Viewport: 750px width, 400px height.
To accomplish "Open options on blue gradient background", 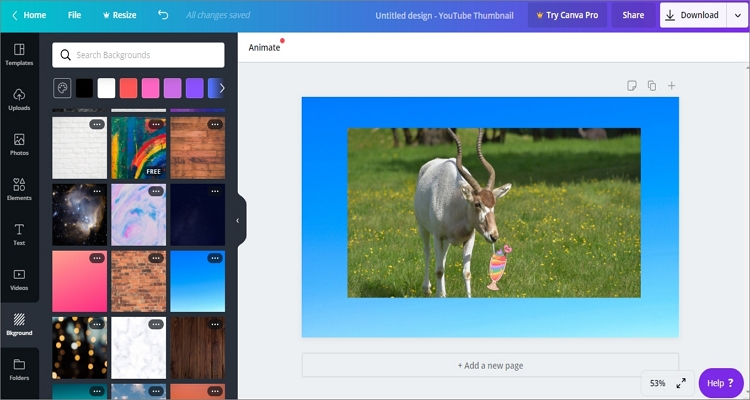I will (x=215, y=258).
